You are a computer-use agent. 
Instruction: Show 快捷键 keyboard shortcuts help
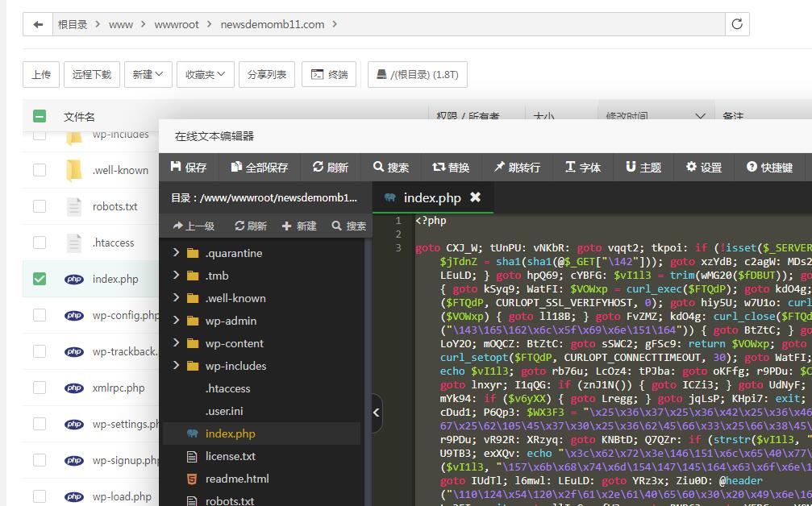(770, 167)
